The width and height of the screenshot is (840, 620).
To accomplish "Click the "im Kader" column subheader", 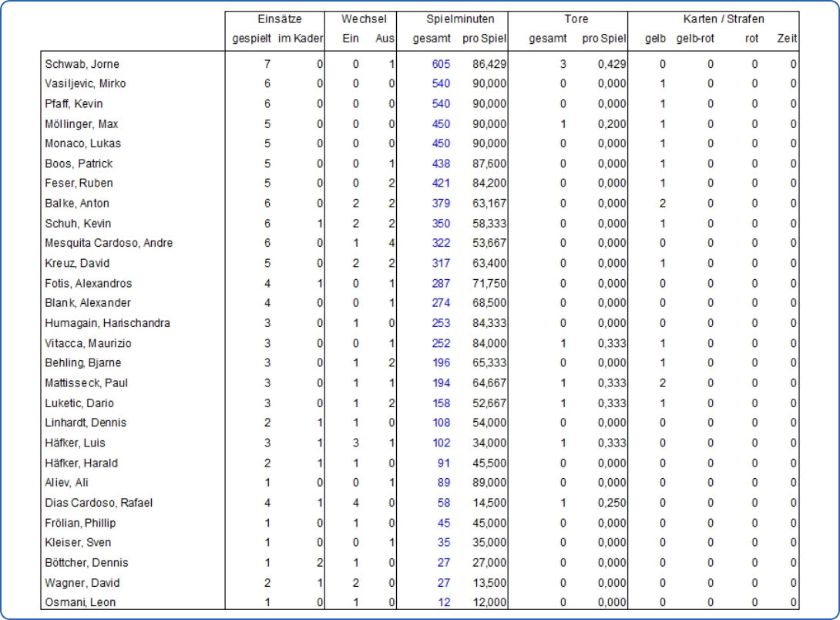I will coord(302,38).
